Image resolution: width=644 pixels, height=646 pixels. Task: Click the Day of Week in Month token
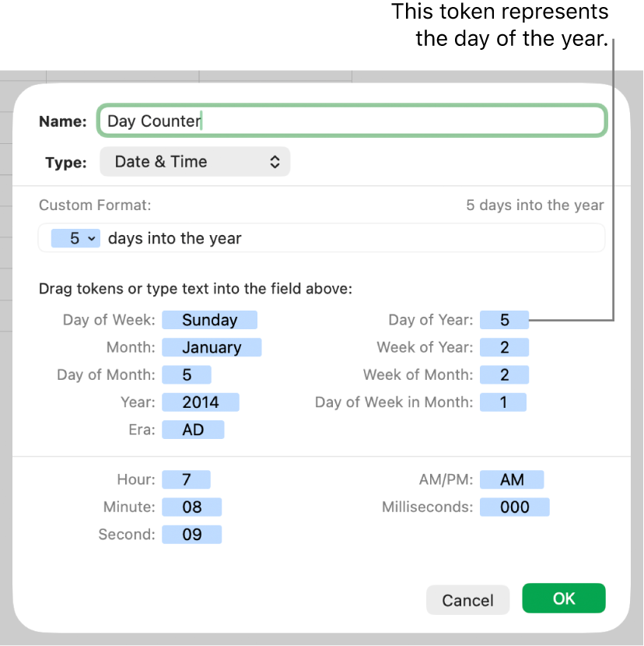[x=502, y=402]
